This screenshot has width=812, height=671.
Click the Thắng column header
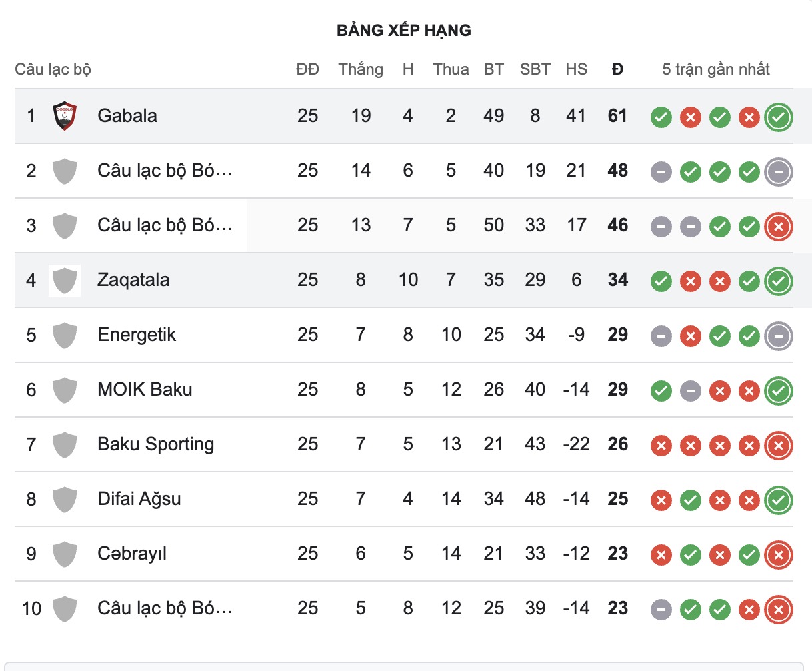coord(360,69)
